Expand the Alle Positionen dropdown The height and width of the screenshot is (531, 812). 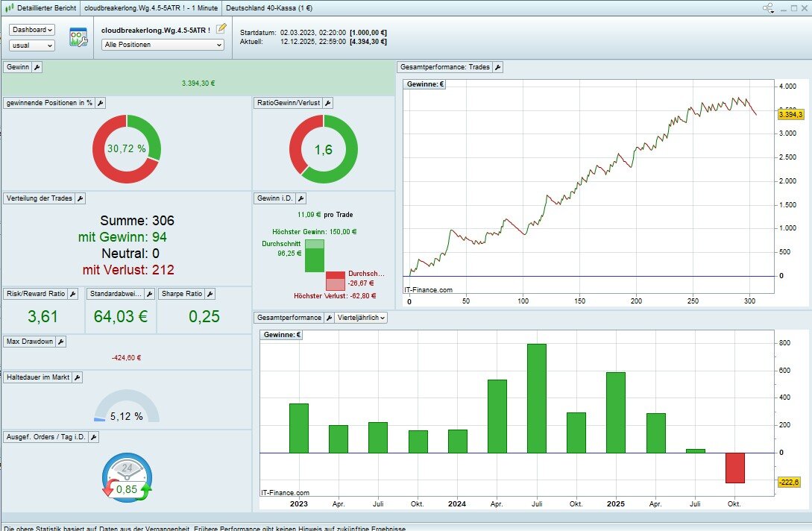point(163,45)
